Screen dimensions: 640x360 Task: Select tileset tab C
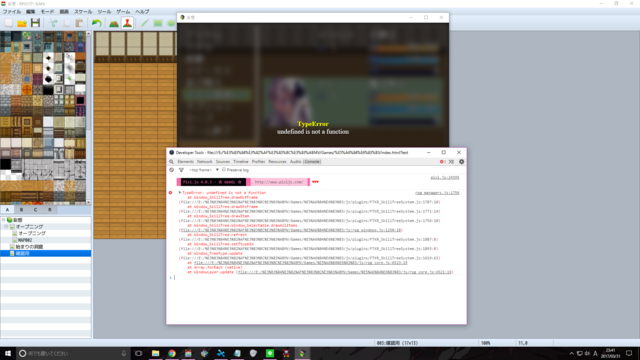coord(36,210)
